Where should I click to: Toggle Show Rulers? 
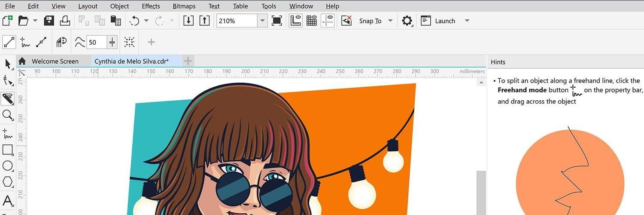pyautogui.click(x=295, y=21)
